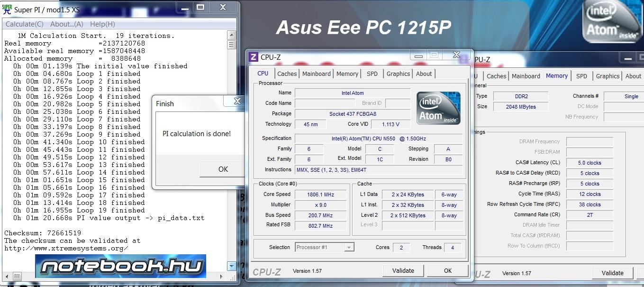Switch to the About tab in front CPU-Z
Screen dimensions: 644x287
point(424,74)
